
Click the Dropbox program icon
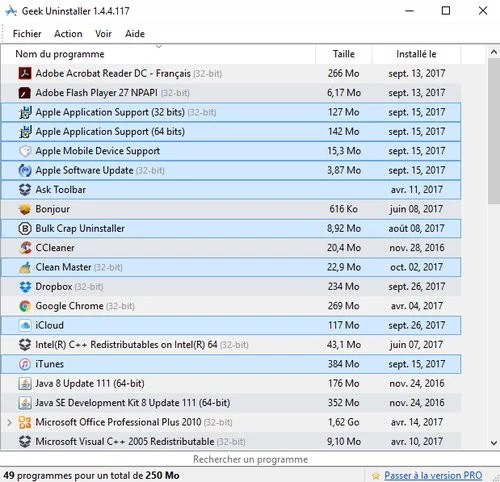coord(25,287)
